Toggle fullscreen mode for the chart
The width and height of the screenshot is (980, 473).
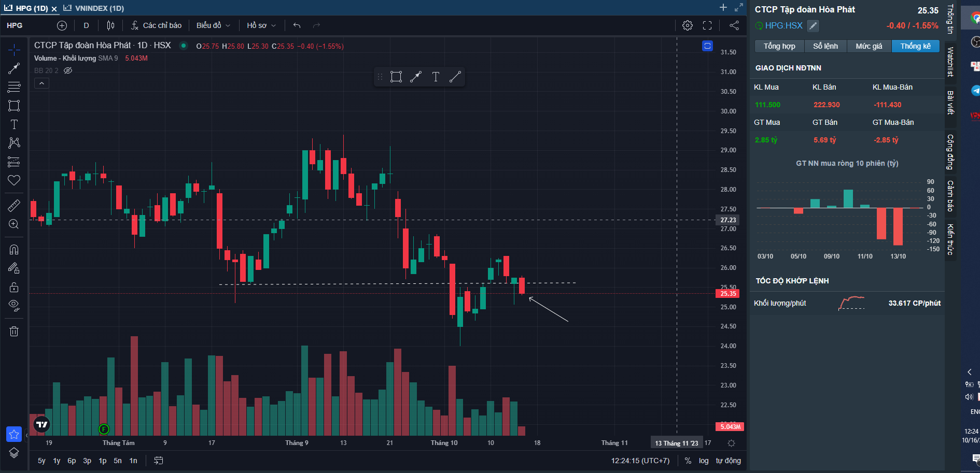click(707, 25)
